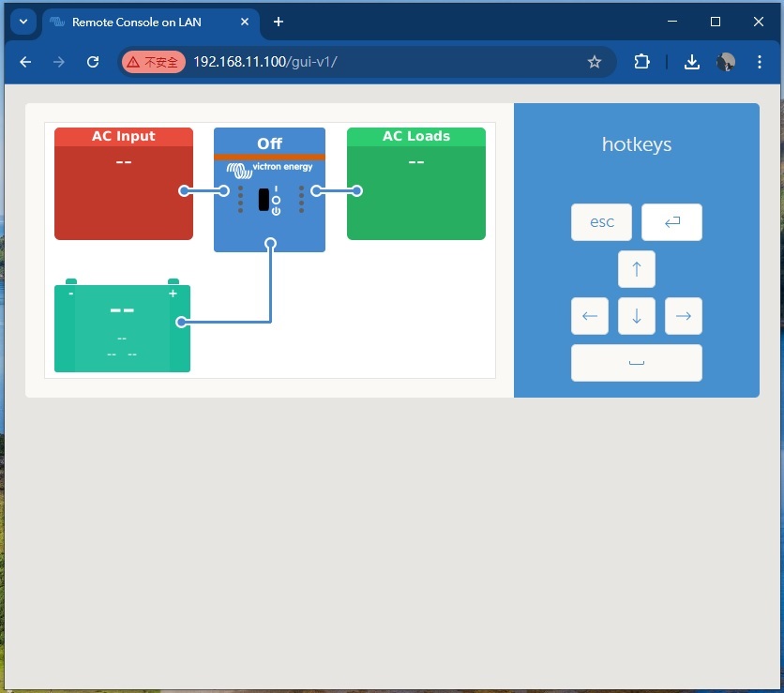Go back to the previous page
Viewport: 784px width, 693px height.
point(25,62)
